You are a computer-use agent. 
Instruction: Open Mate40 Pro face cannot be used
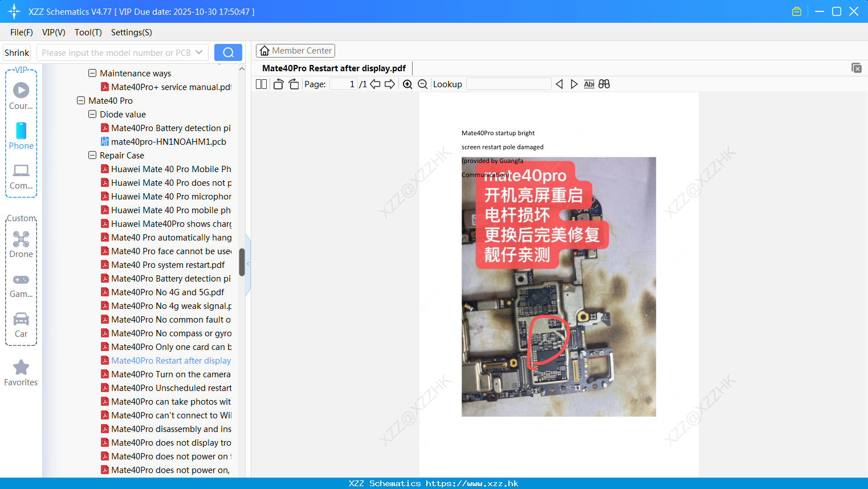166,251
